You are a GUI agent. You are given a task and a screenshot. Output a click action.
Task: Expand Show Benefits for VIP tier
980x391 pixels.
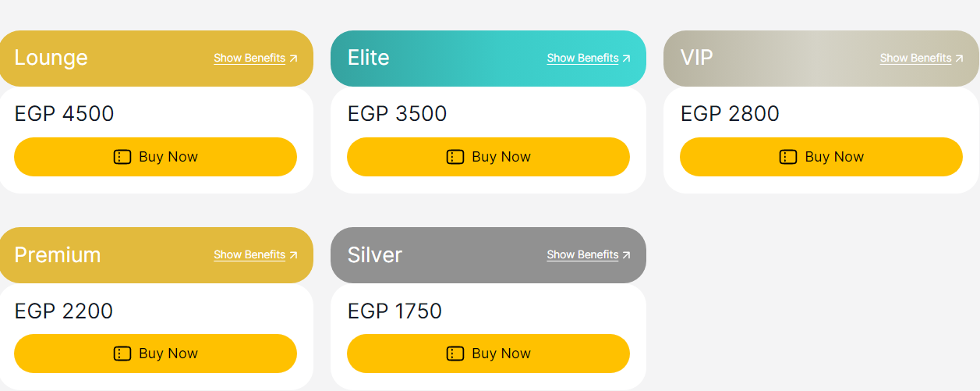pyautogui.click(x=915, y=59)
